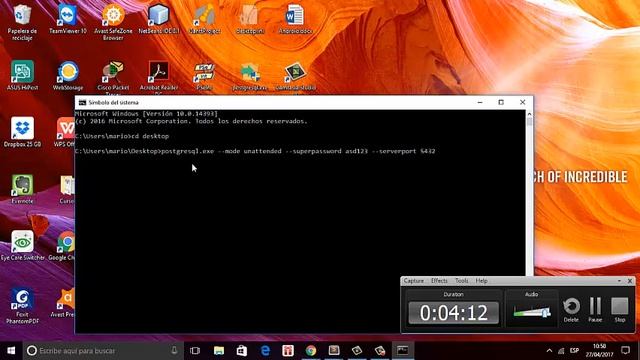Select the Evernote desktop shortcut
This screenshot has width=640, height=360.
pyautogui.click(x=22, y=189)
